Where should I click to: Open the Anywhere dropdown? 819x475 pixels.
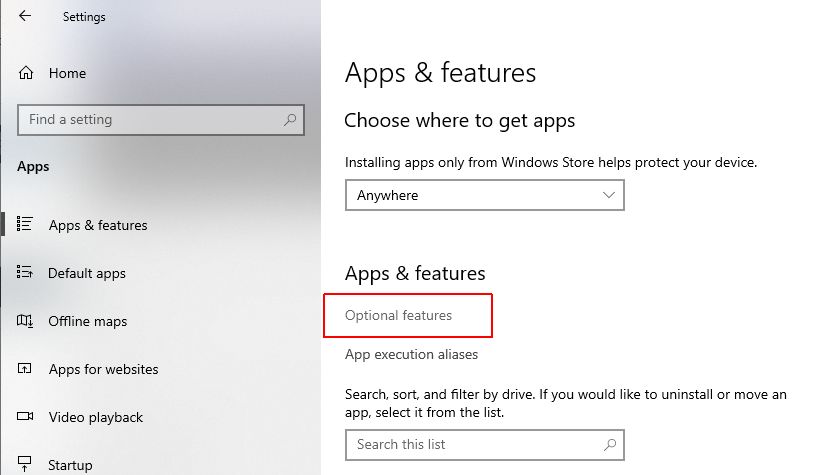[485, 195]
